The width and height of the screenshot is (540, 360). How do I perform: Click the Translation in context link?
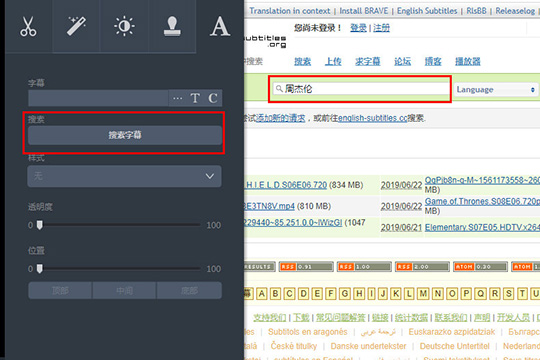(290, 11)
